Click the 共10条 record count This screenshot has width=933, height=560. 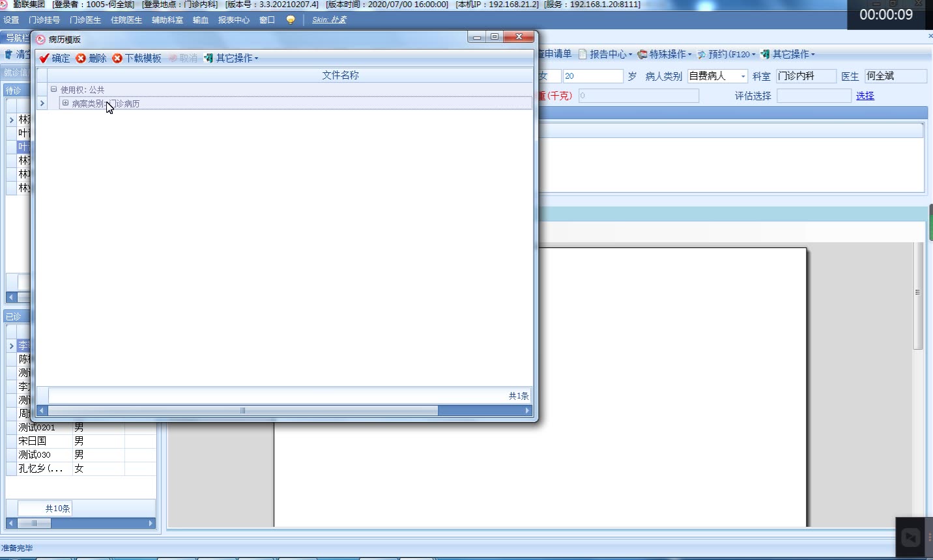(x=57, y=509)
